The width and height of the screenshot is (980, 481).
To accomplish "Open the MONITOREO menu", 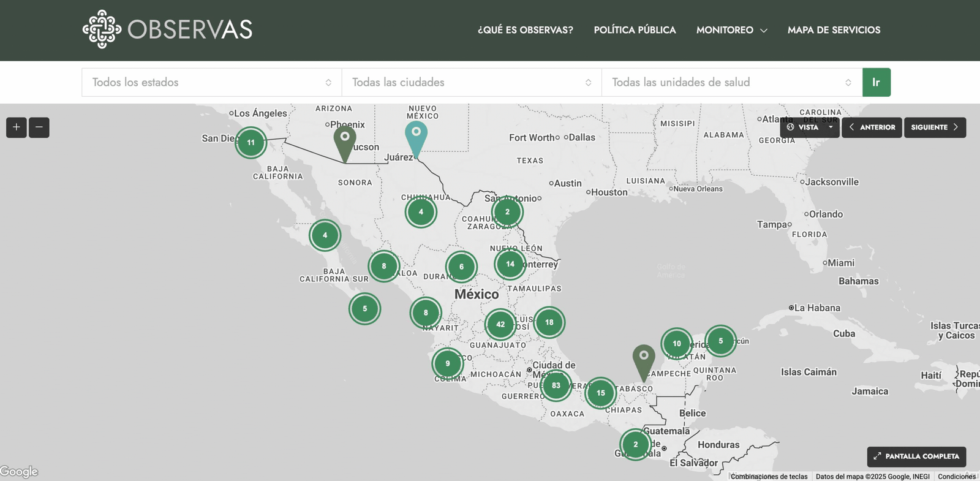I will point(731,30).
